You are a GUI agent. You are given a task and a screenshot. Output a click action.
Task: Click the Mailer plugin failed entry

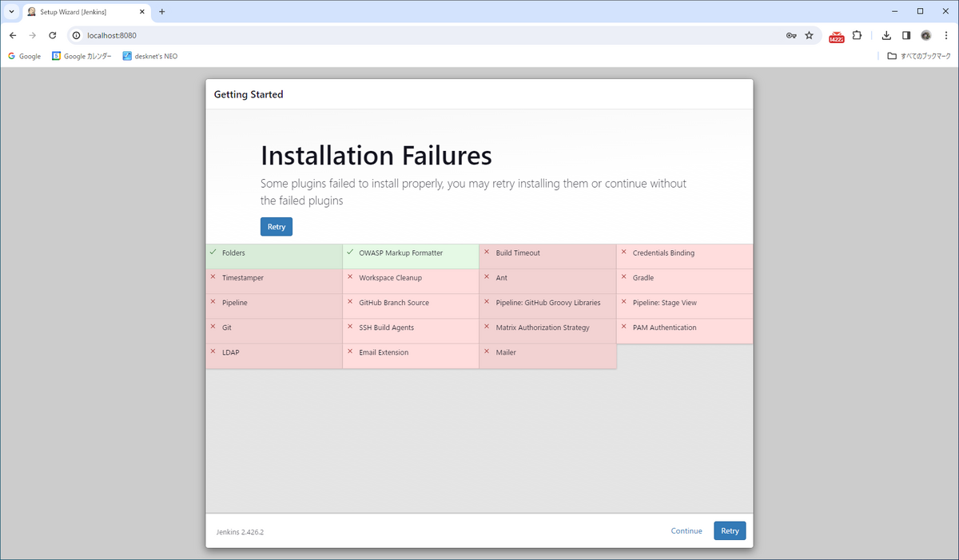coord(548,355)
